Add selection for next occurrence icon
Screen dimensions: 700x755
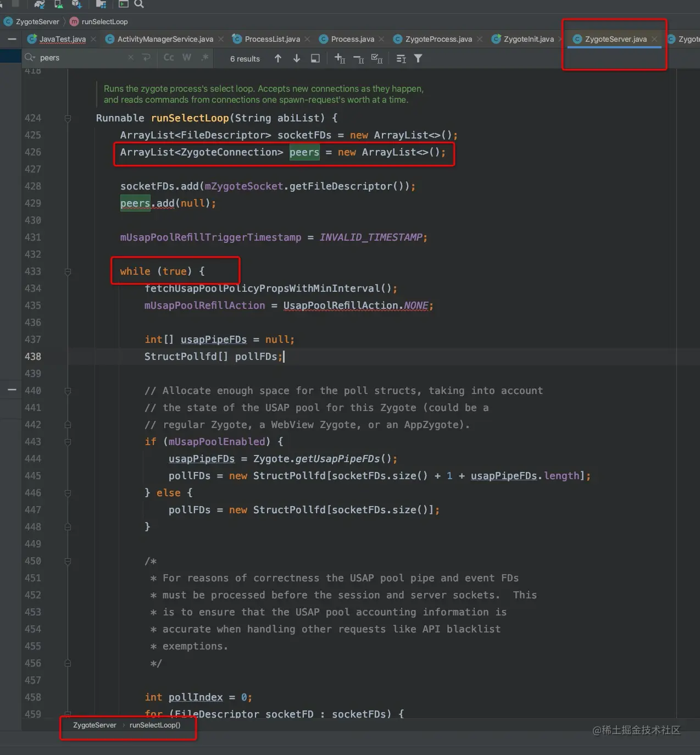[x=340, y=58]
